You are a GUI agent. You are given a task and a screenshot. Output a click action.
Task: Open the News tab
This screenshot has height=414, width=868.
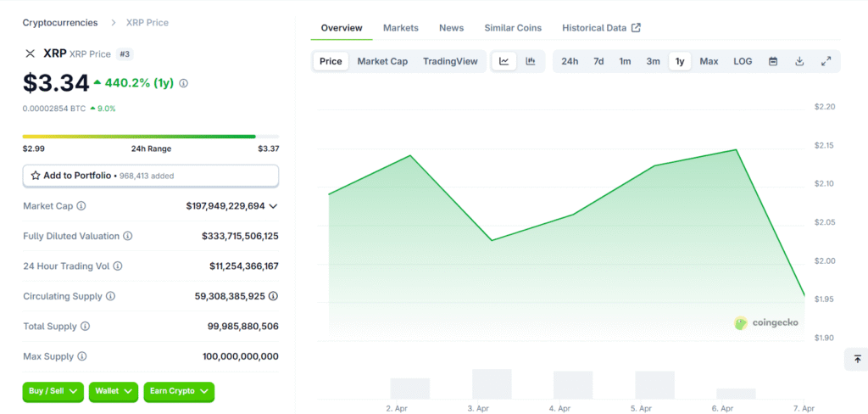(452, 28)
